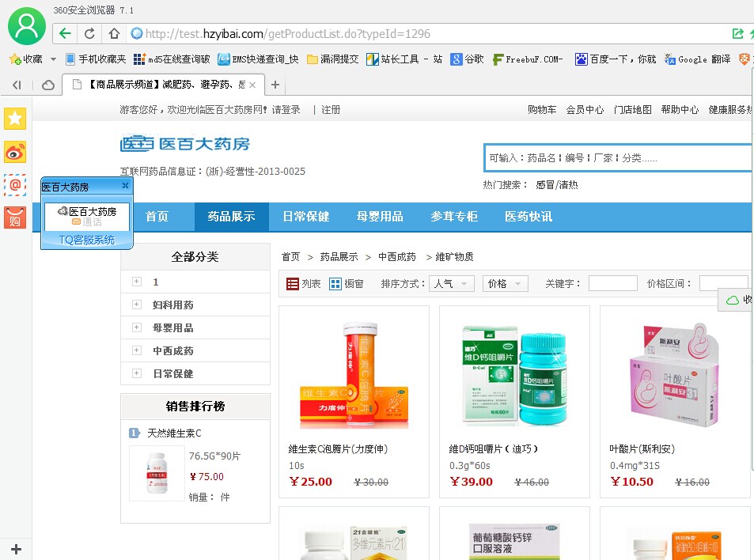Viewport: 754px width, 560px height.
Task: Expand category '1' in sidebar
Action: [137, 282]
